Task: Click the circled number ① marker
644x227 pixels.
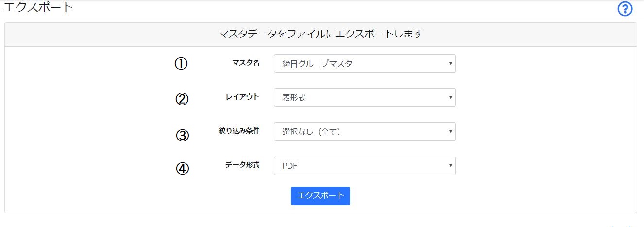Action: 181,64
